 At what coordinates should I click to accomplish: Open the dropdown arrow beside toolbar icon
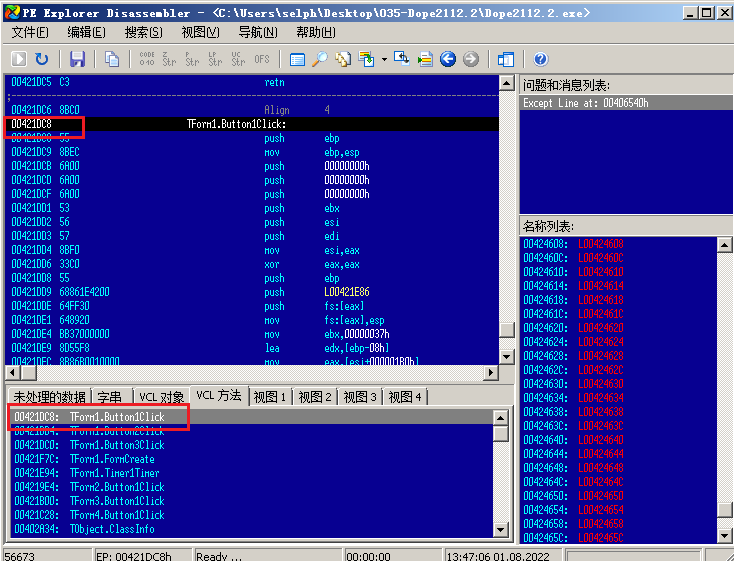[x=384, y=60]
